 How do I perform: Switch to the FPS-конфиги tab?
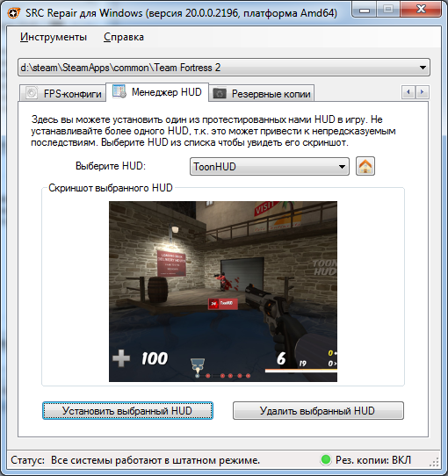click(x=63, y=93)
